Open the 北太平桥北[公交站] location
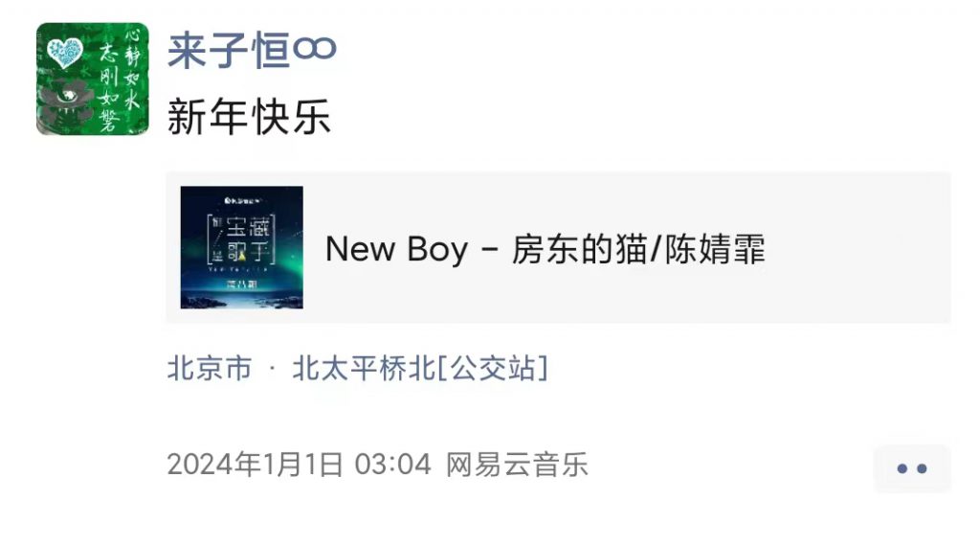Image resolution: width=980 pixels, height=545 pixels. point(420,368)
